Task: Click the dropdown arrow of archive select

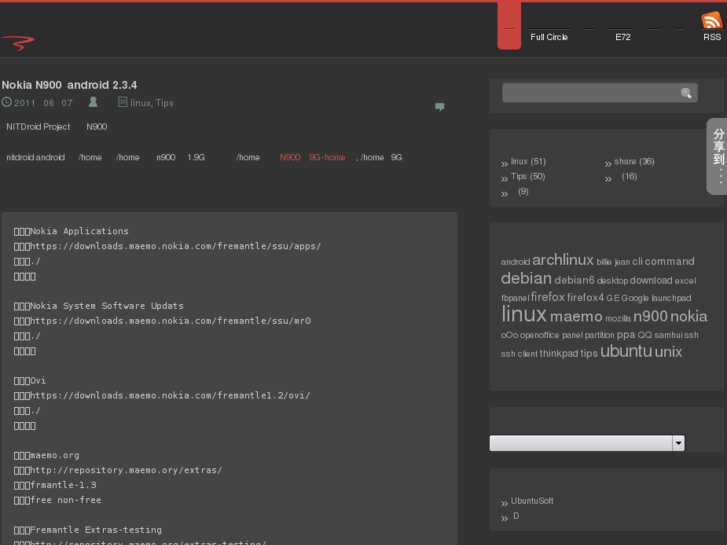Action: point(678,443)
